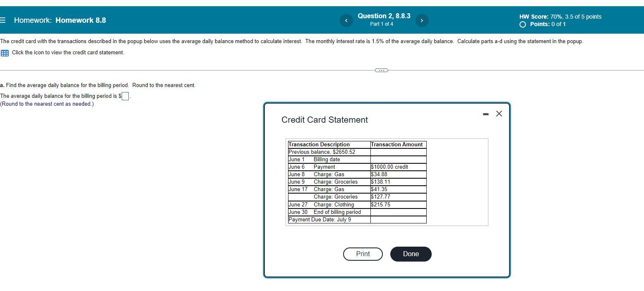Click the average daily balance answer box
Viewport: 644px width, 291px height.
(x=125, y=96)
